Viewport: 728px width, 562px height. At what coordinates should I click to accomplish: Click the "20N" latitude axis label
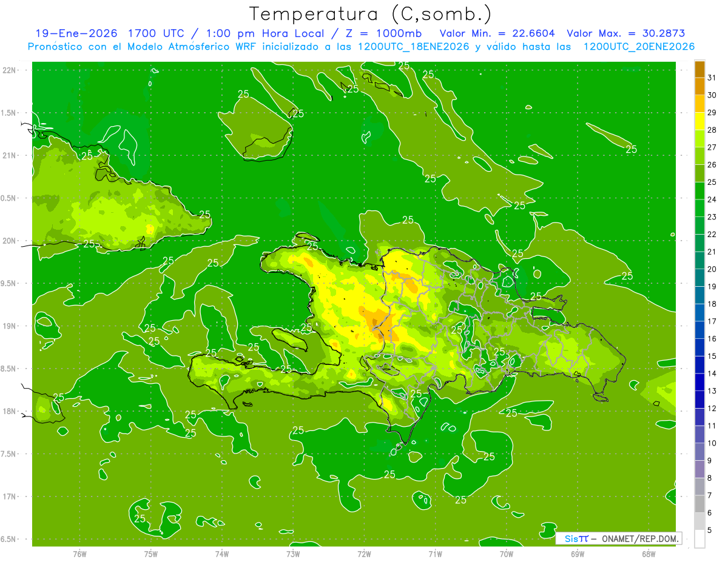(10, 241)
